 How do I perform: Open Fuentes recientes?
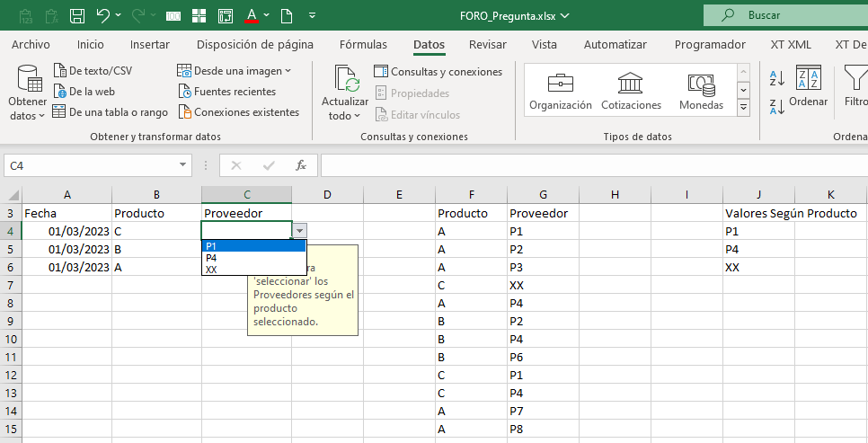(x=226, y=92)
